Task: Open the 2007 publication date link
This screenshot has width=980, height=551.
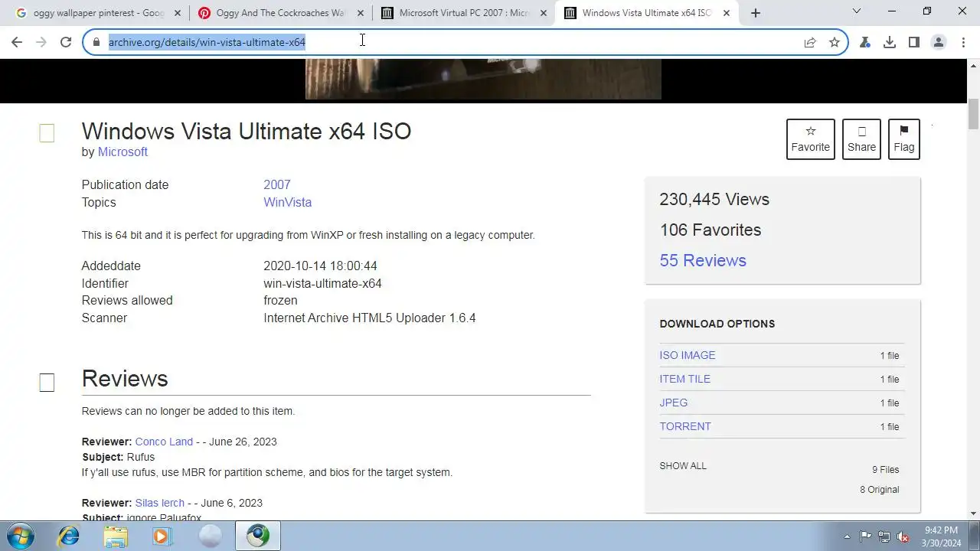Action: 277,184
